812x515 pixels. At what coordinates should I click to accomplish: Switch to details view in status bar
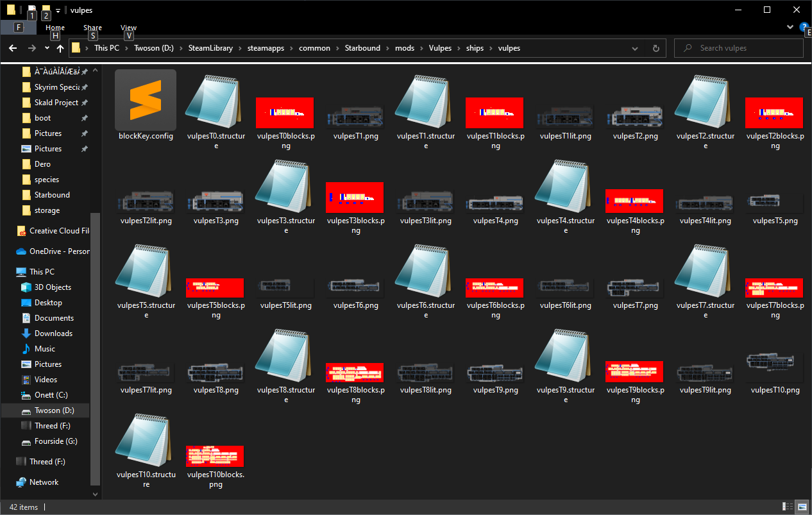pos(789,507)
